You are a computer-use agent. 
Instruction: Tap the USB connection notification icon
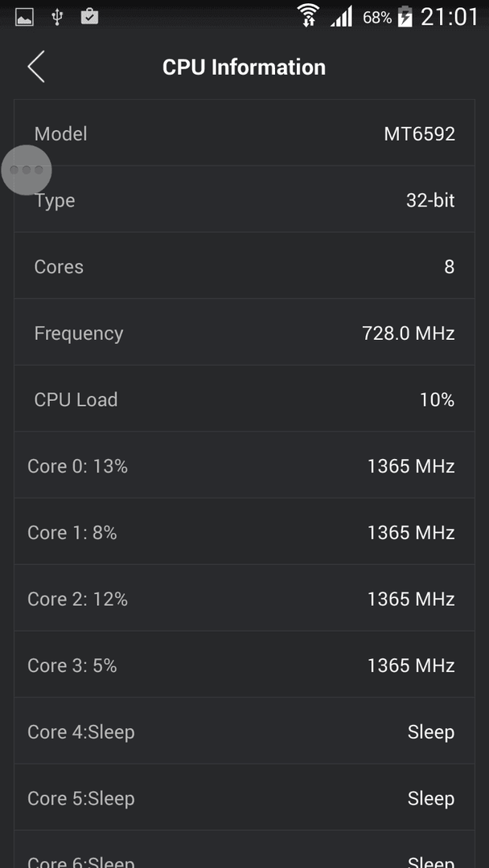(56, 17)
